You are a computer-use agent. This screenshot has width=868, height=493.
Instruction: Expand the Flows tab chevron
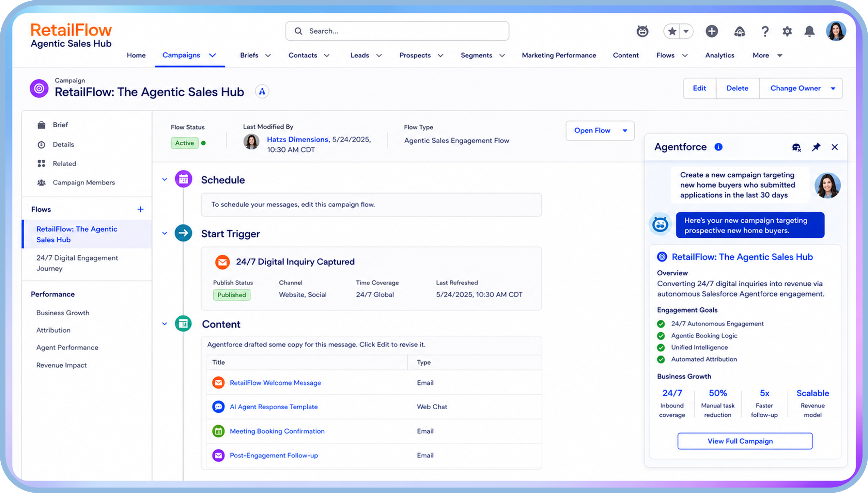(x=685, y=55)
